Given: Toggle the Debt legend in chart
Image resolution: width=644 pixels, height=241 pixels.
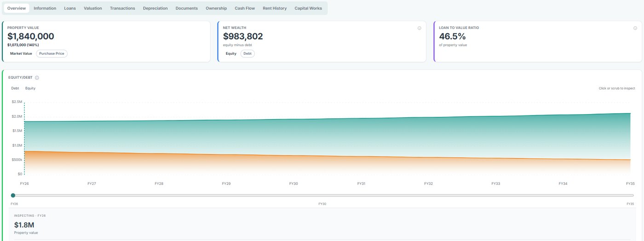Looking at the screenshot, I should pos(15,88).
